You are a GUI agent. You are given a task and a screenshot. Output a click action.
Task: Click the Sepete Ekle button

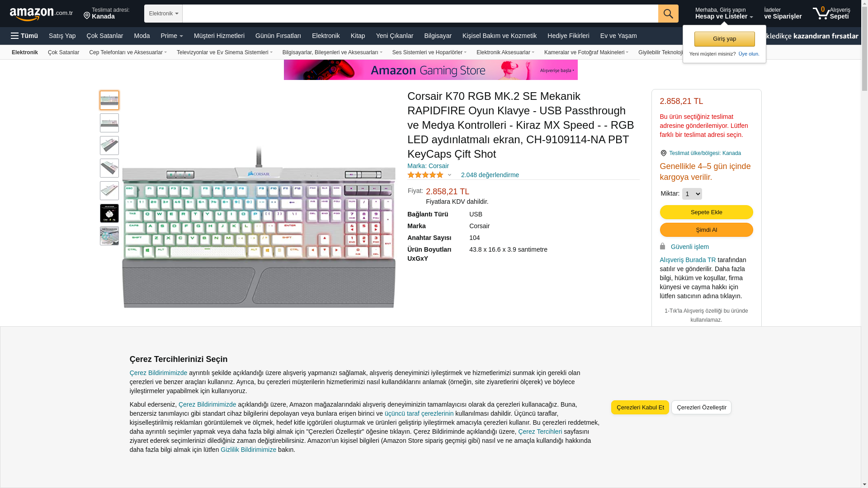[x=706, y=212]
